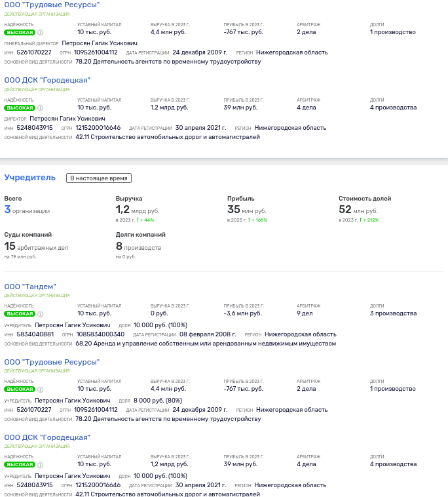Click info icon for ДСК Городецкая founder entry

click(x=41, y=465)
